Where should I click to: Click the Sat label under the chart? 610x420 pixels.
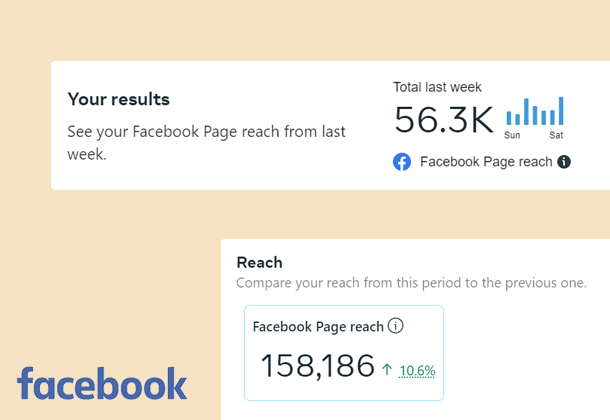click(x=556, y=135)
